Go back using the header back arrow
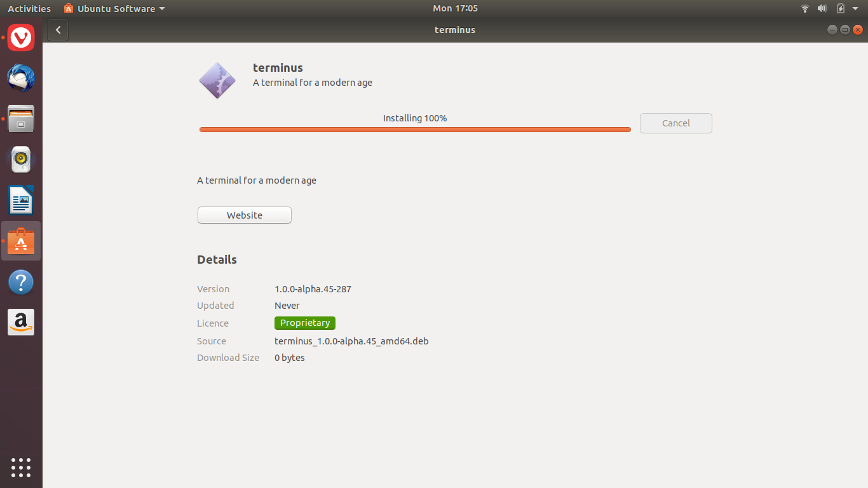 [x=58, y=30]
